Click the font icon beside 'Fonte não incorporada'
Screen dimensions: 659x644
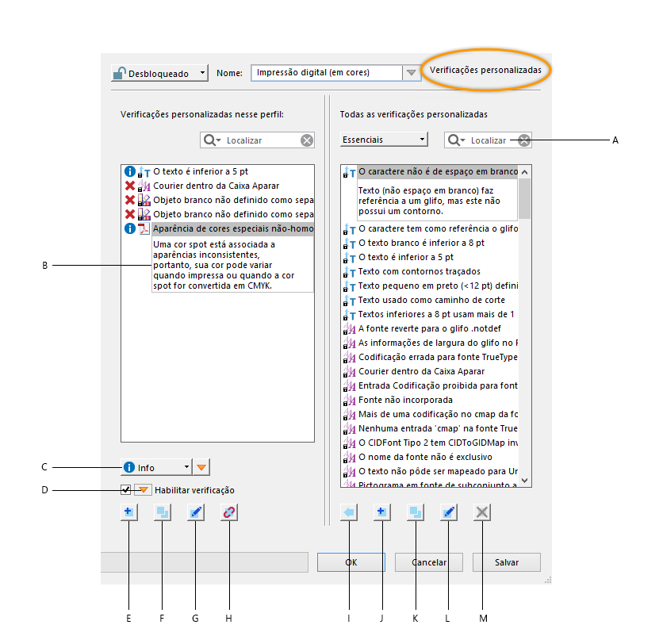pyautogui.click(x=350, y=401)
